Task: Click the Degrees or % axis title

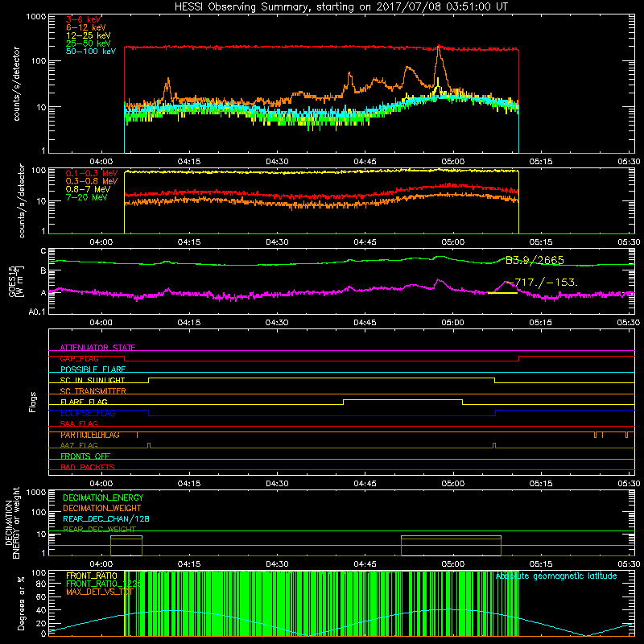Action: point(21,603)
